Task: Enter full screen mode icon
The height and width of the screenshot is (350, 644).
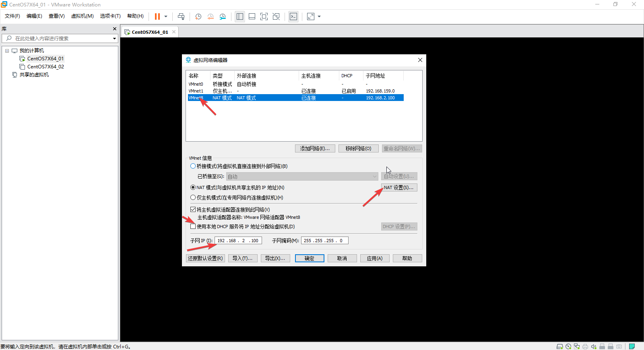Action: [264, 16]
